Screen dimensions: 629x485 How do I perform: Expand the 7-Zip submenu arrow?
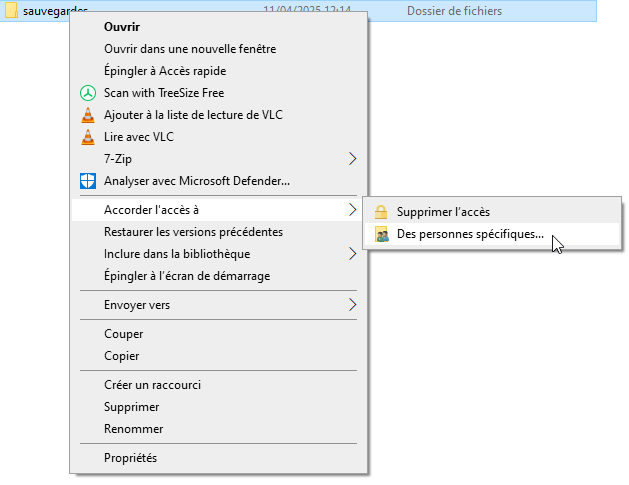[x=353, y=159]
